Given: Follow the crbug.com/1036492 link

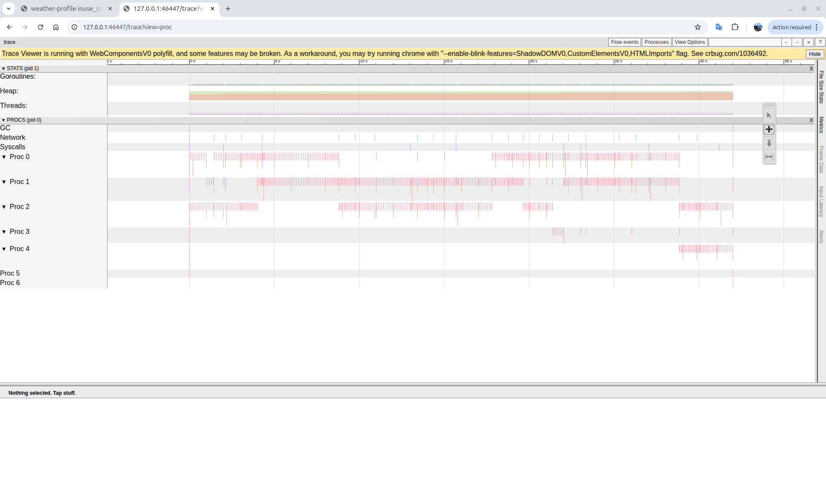Looking at the screenshot, I should pos(736,53).
